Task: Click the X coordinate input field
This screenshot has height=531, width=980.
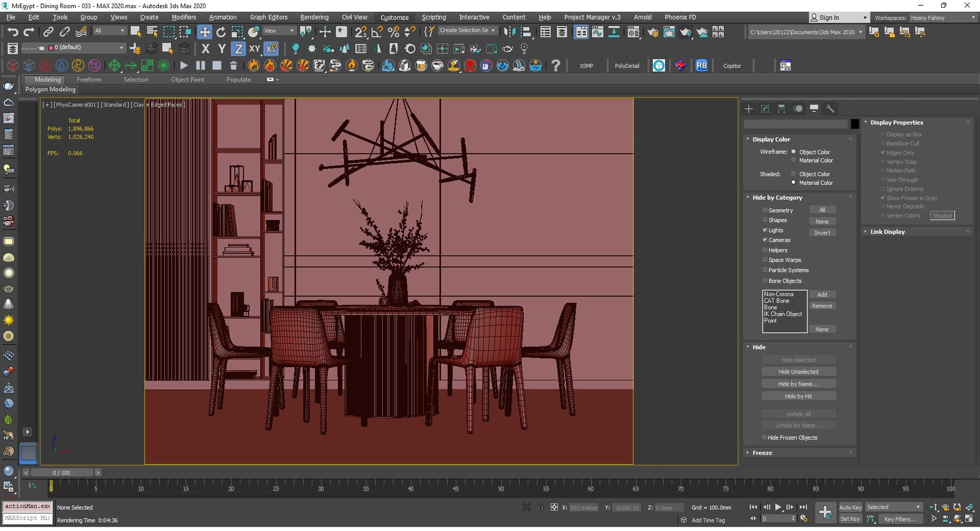Action: coord(583,507)
